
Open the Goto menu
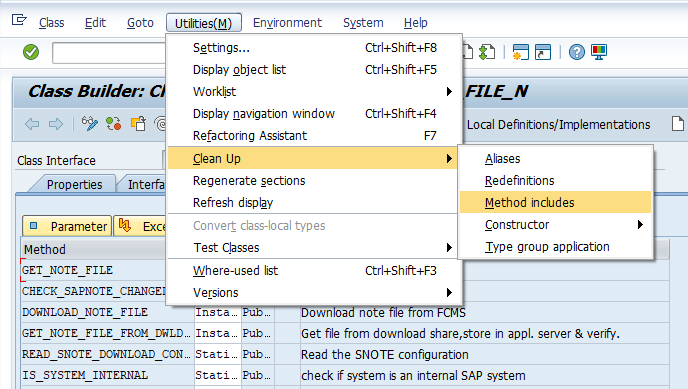[x=140, y=23]
